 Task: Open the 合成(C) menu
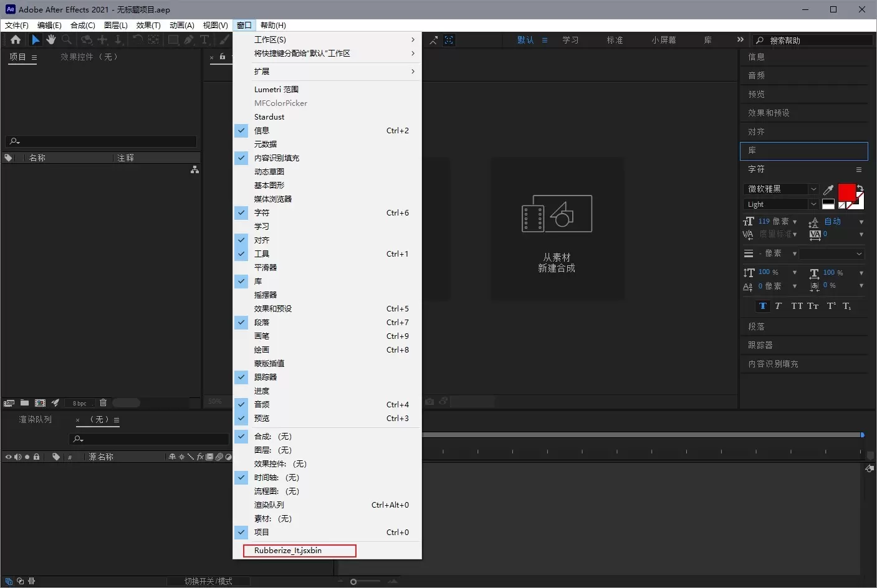point(83,26)
